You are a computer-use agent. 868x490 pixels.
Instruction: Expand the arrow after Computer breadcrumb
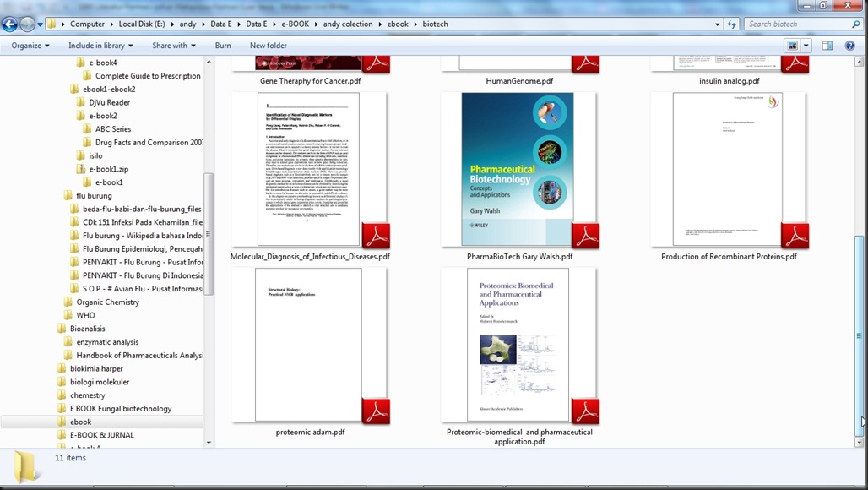point(111,24)
